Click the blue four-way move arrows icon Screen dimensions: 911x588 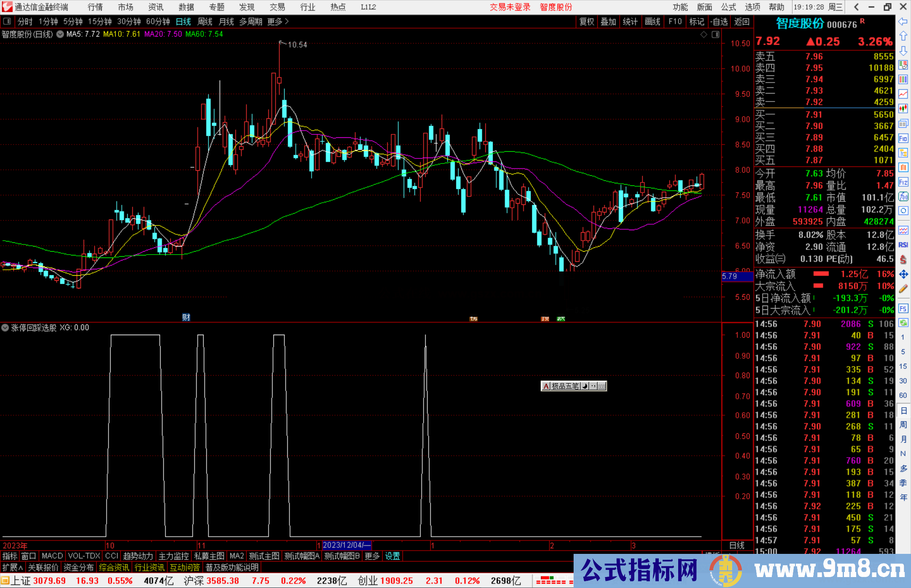click(903, 274)
